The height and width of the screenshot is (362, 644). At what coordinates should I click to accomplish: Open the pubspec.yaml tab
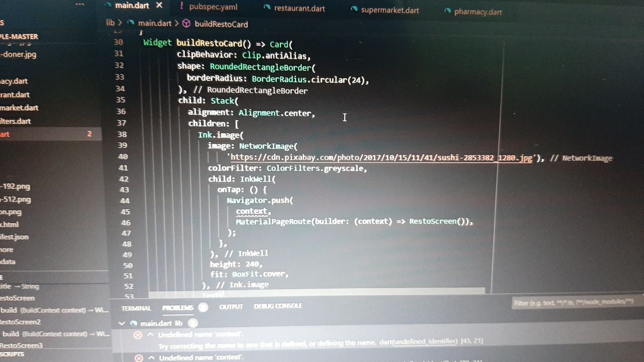coord(213,7)
